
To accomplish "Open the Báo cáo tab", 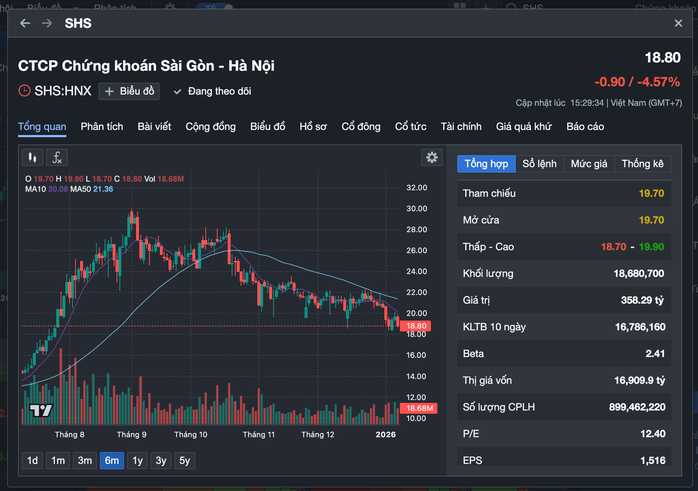I will point(585,126).
